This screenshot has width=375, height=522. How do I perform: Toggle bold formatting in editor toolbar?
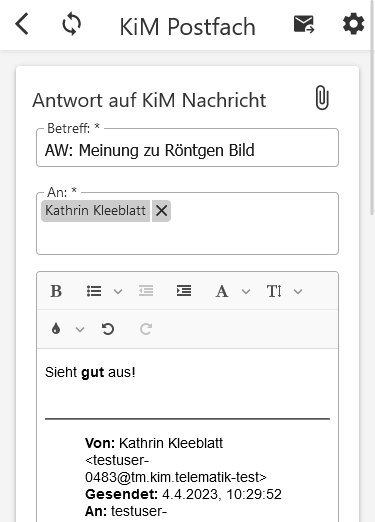tap(56, 291)
